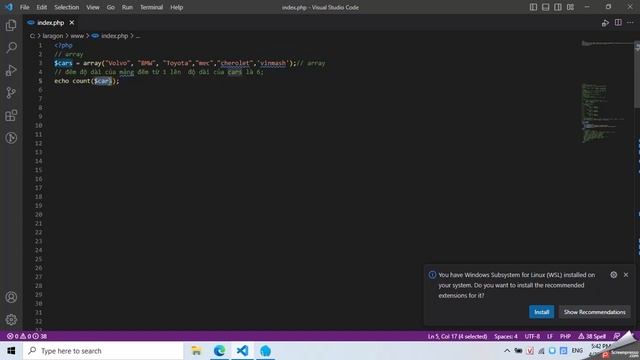Image resolution: width=640 pixels, height=360 pixels.
Task: Open the Edit menu
Action: click(42, 7)
